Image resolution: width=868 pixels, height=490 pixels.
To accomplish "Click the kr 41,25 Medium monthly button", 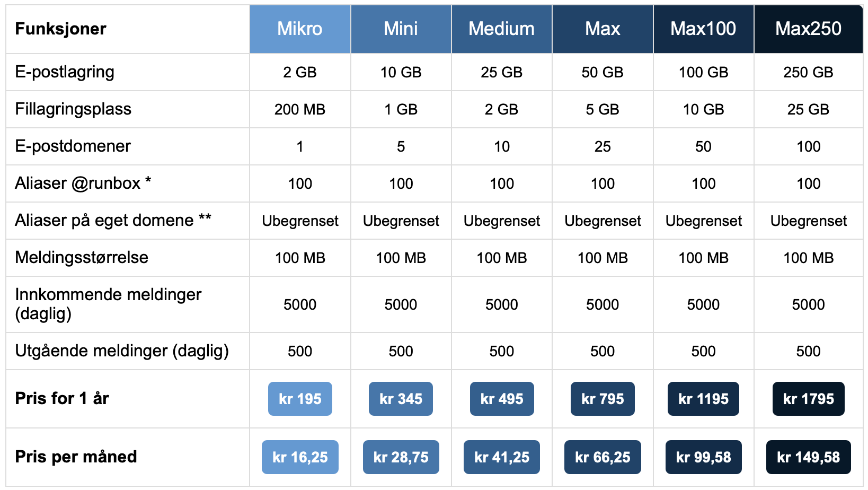I will coord(502,457).
